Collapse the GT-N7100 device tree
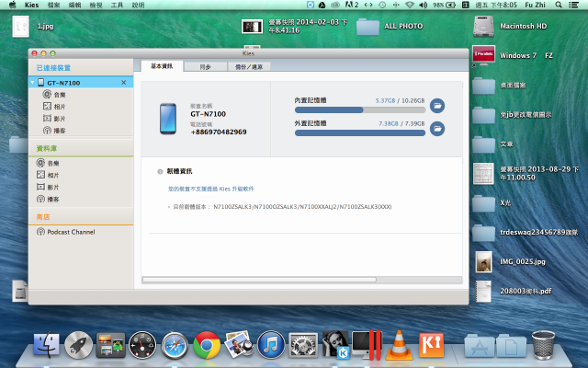Image resolution: width=588 pixels, height=368 pixels. click(33, 83)
